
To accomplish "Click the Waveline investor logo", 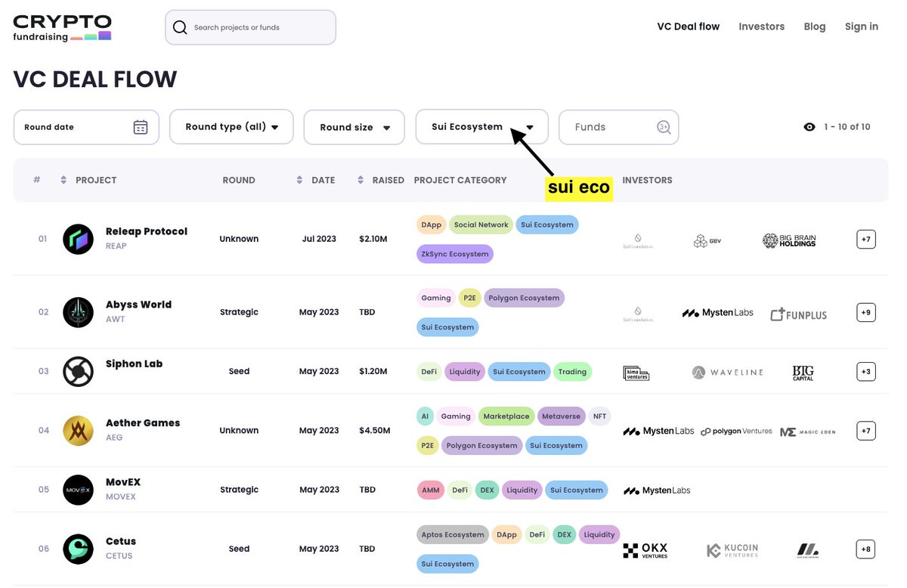I will [728, 373].
